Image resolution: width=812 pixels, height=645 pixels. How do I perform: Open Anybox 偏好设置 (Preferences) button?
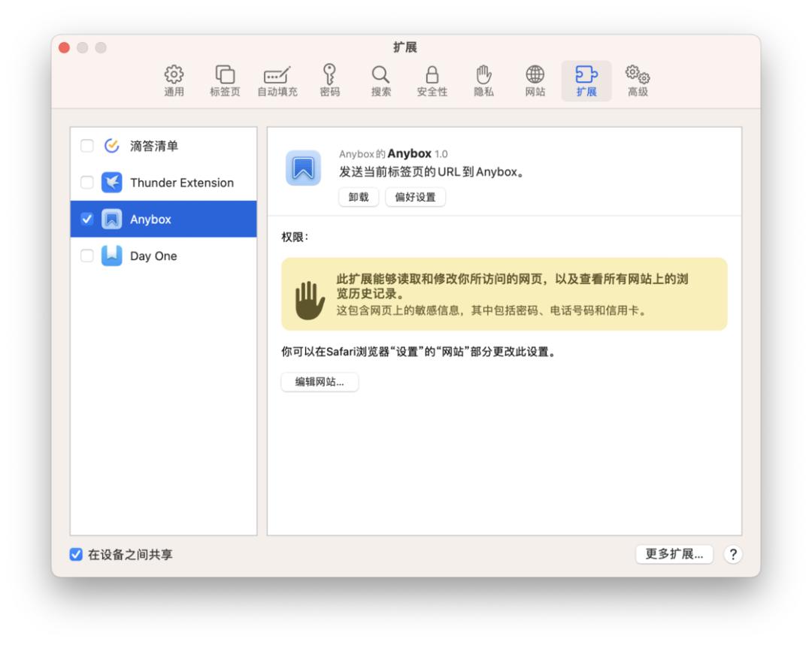[x=415, y=197]
